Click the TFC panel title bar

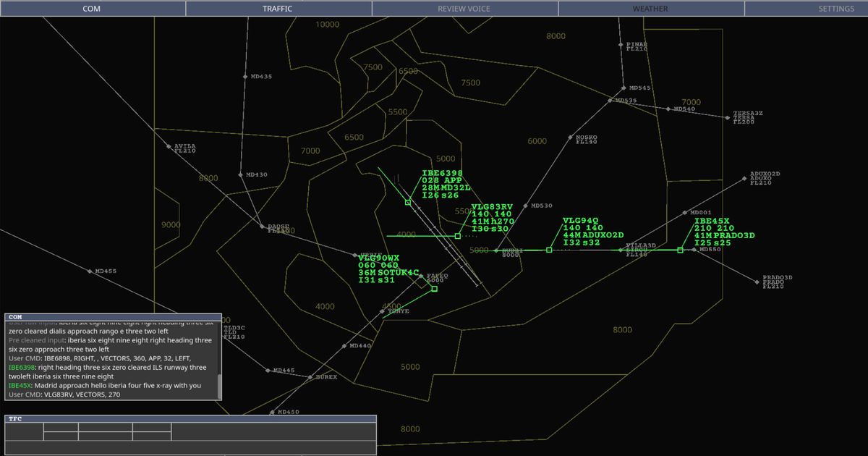coord(190,418)
